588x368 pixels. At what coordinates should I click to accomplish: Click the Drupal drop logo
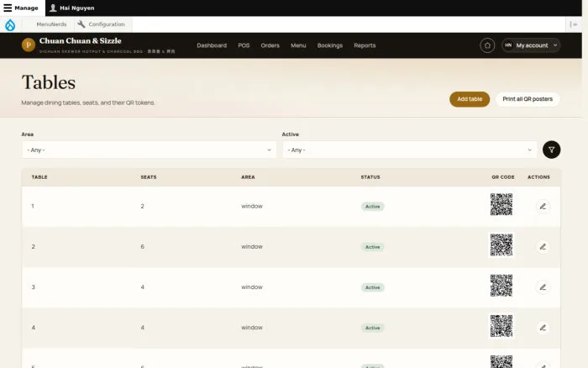point(10,24)
